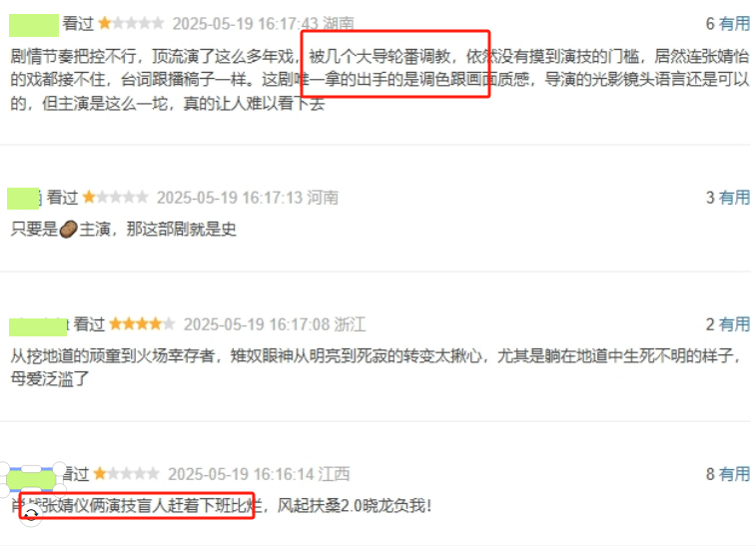
Task: Click the one-star rating of Henan review
Action: point(115,197)
